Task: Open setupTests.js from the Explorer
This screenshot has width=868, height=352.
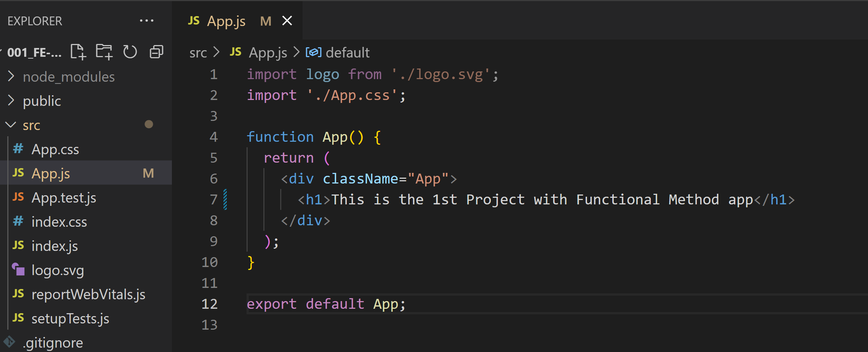Action: 70,318
